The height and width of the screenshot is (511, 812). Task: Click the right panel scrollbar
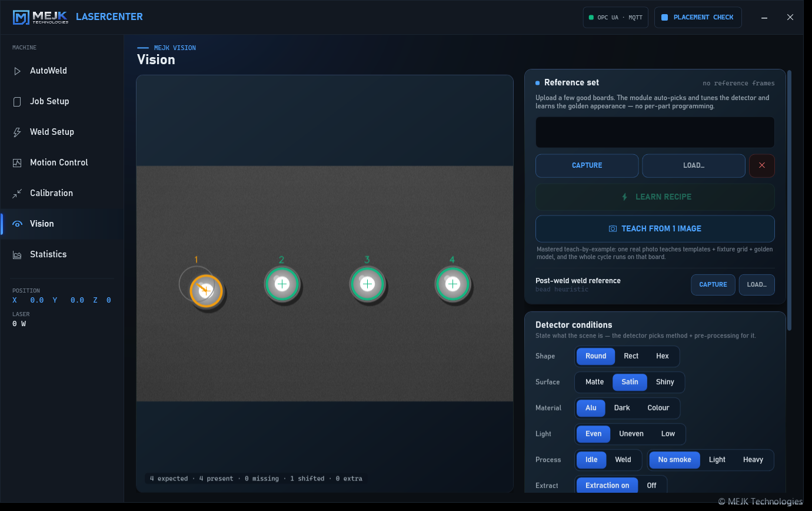(790, 200)
